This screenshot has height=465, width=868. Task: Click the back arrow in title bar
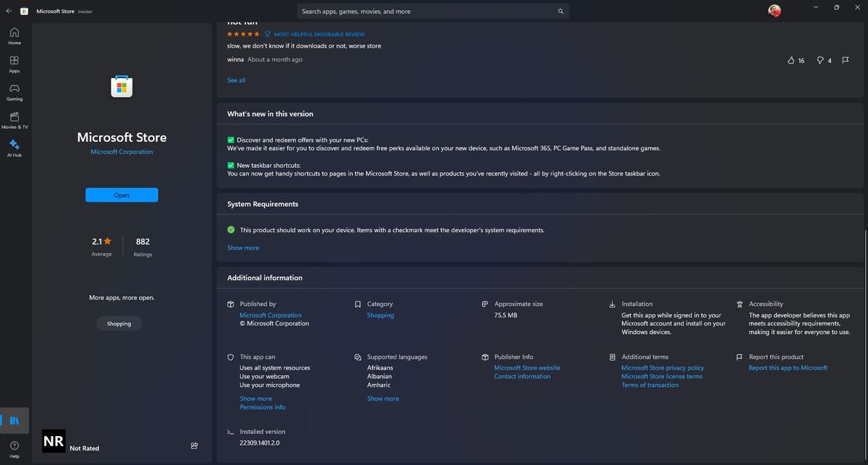coord(9,11)
